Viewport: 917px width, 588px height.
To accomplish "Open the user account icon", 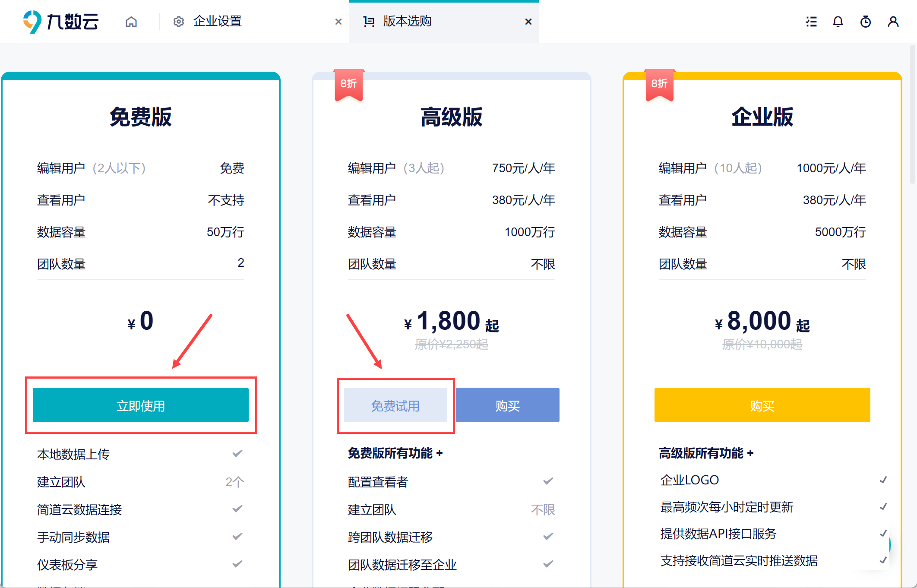I will click(x=893, y=22).
